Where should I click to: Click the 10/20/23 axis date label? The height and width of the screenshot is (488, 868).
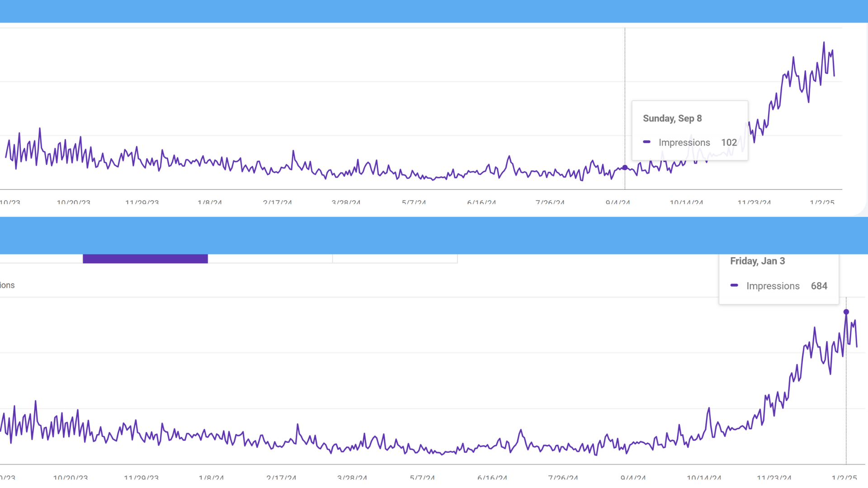point(73,203)
